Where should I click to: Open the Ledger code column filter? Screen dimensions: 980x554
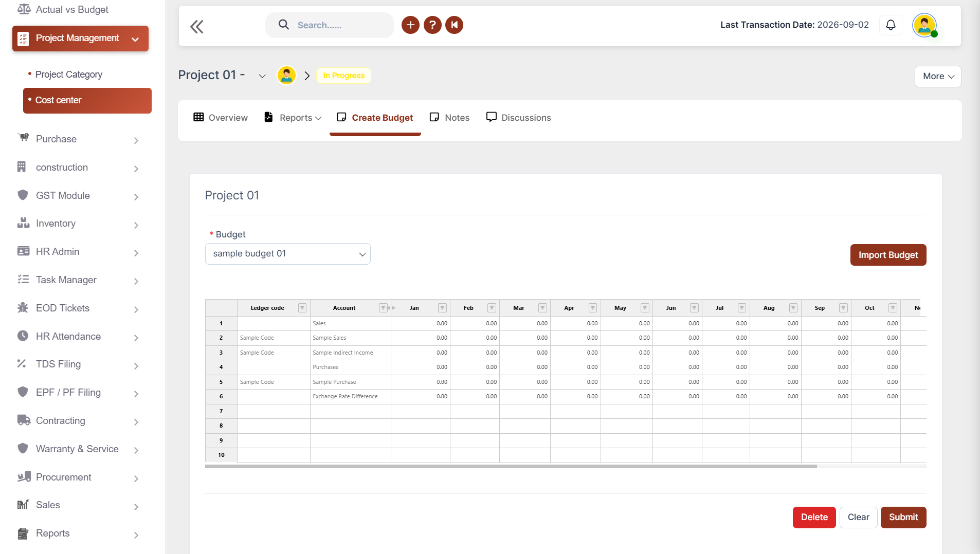302,308
